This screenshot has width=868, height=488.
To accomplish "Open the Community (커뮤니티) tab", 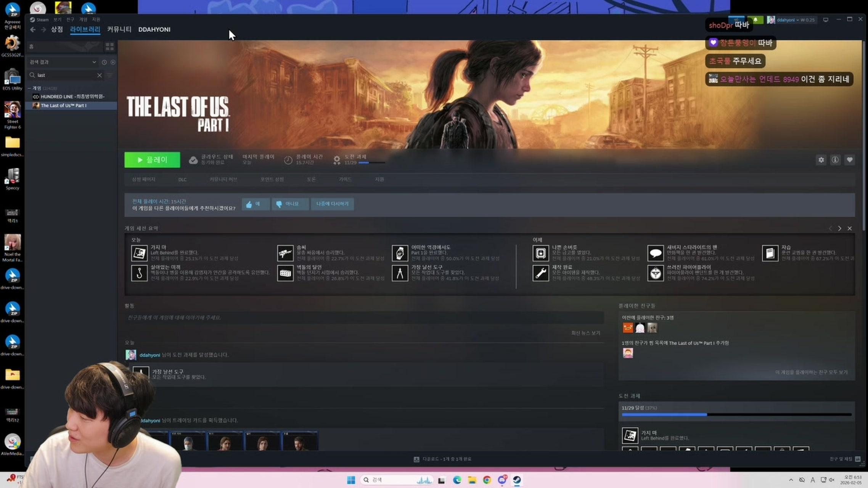I will (119, 29).
